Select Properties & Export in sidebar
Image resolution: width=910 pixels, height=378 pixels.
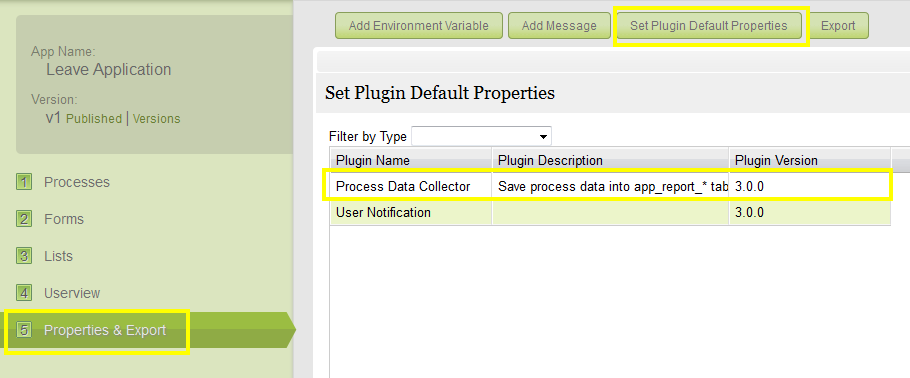105,330
